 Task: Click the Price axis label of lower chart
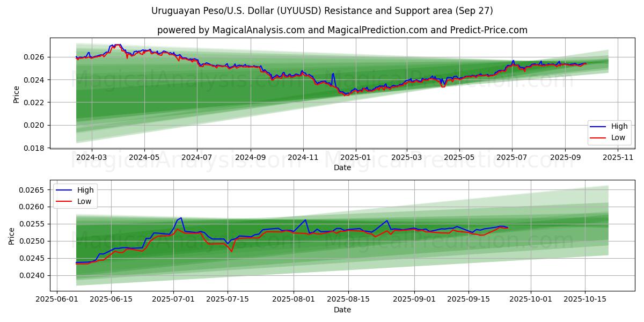(x=12, y=236)
